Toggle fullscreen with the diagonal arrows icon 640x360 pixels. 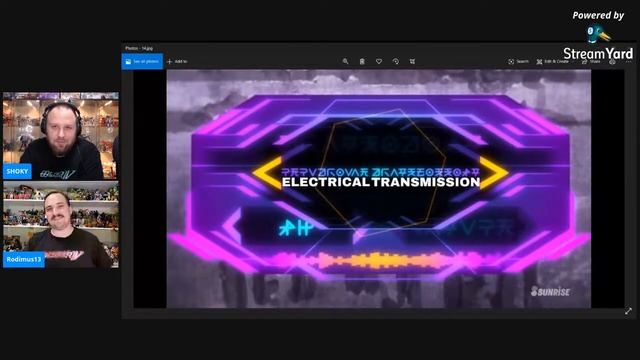[628, 311]
